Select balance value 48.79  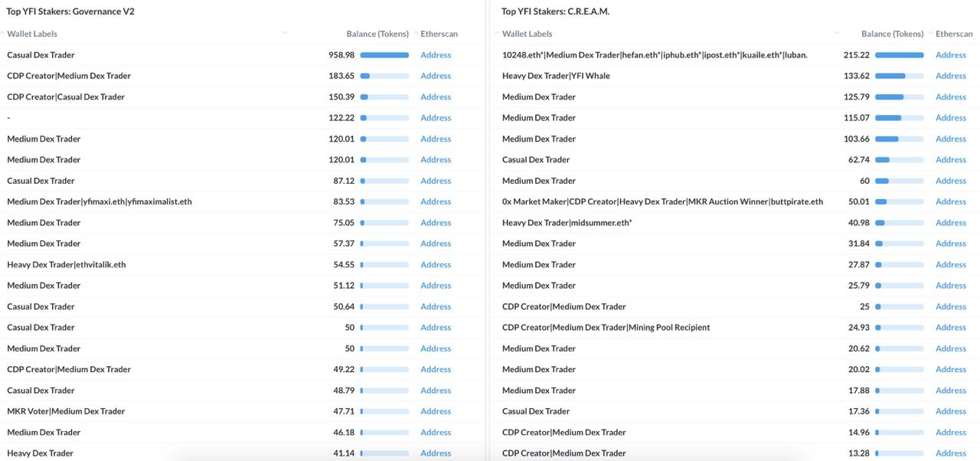tap(344, 391)
